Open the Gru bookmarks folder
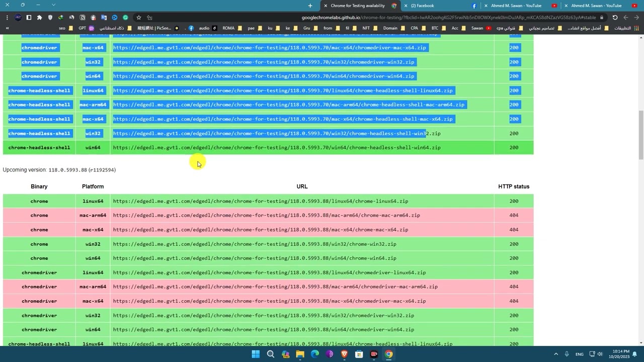644x362 pixels. (310, 28)
